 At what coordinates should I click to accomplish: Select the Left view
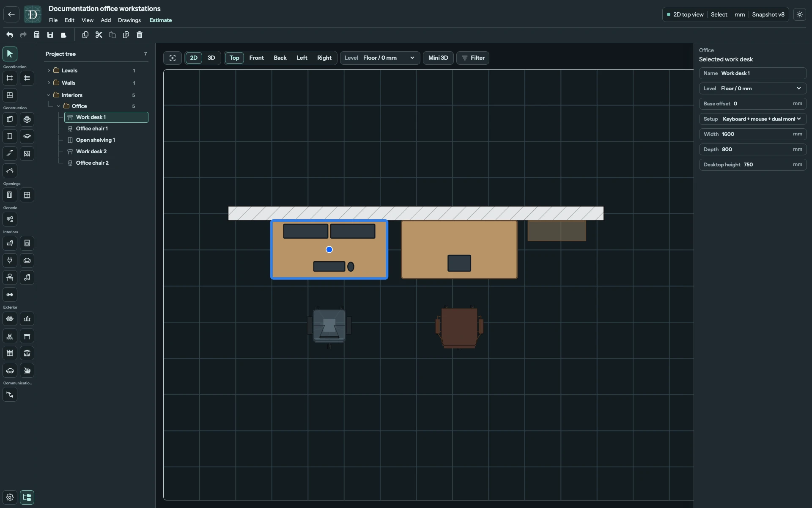tap(302, 58)
